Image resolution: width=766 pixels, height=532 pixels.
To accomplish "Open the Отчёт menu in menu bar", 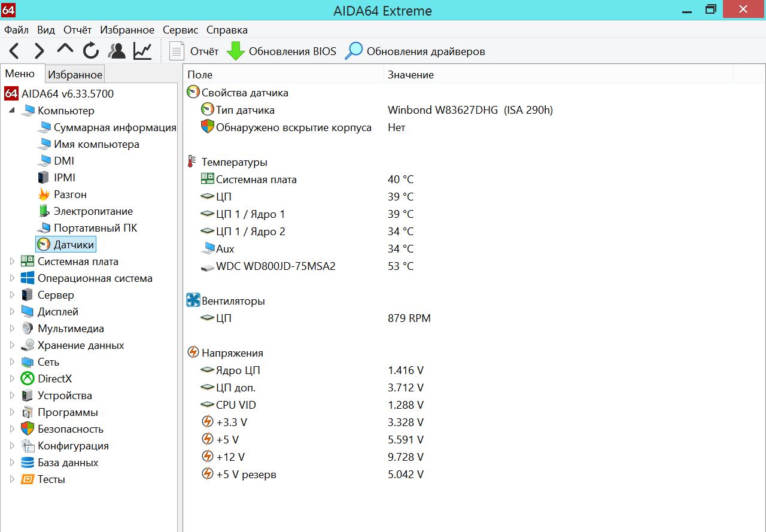I will (78, 30).
